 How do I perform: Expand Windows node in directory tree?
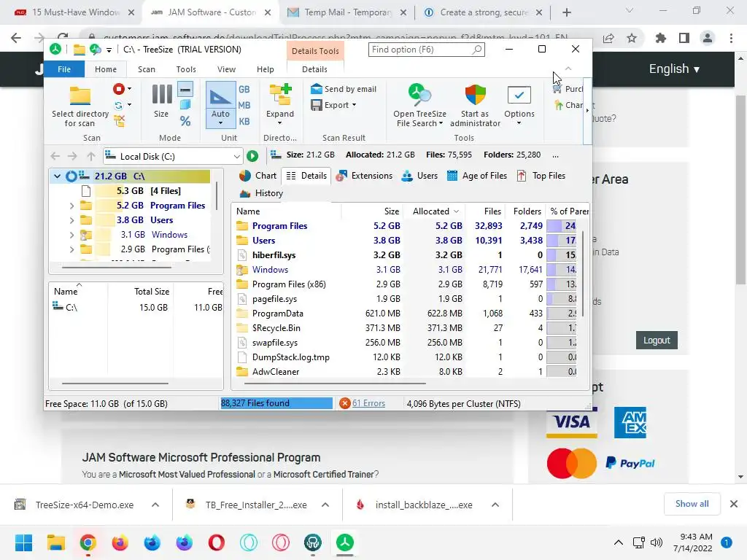71,235
